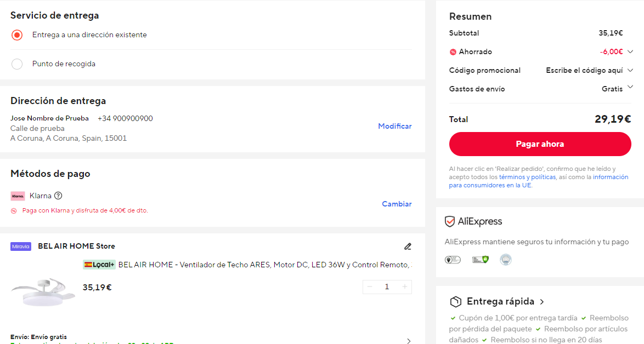The image size is (644, 344).
Task: Select Punto de recogida radio option
Action: [x=17, y=64]
